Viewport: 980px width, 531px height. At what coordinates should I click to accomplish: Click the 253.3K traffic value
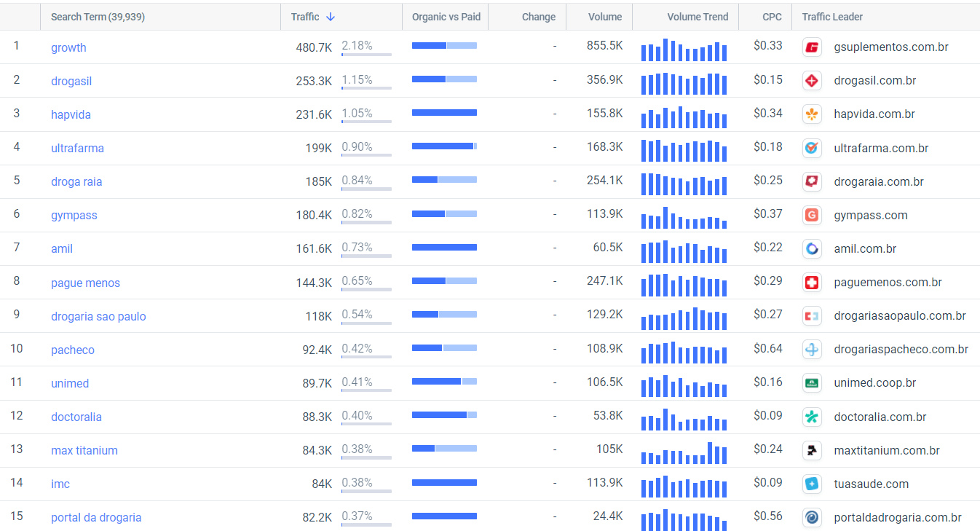coord(314,81)
